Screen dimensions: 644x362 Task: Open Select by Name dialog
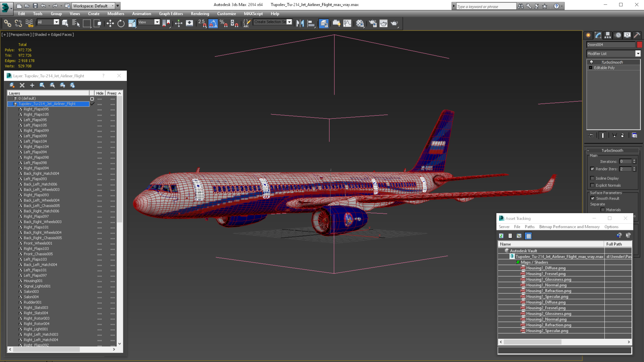[76, 23]
